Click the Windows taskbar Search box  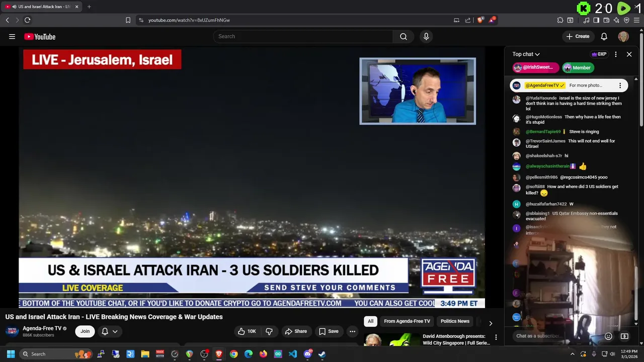[x=55, y=354]
